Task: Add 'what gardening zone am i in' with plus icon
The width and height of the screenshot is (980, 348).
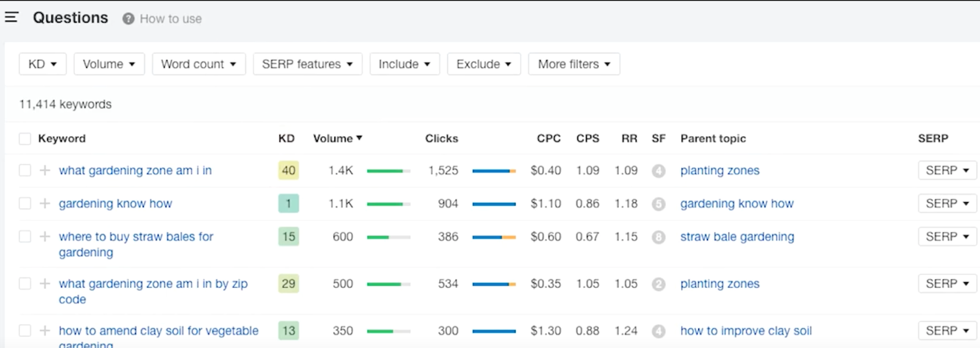Action: click(x=45, y=170)
